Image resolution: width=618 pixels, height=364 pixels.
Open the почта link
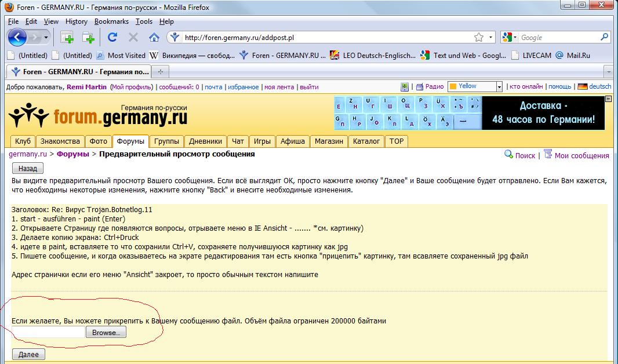tap(213, 87)
